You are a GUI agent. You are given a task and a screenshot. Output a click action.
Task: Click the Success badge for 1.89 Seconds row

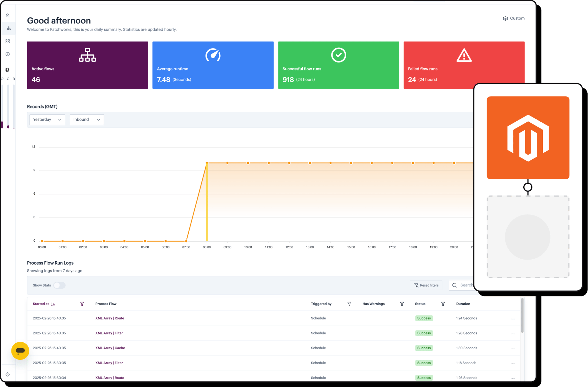tap(424, 348)
